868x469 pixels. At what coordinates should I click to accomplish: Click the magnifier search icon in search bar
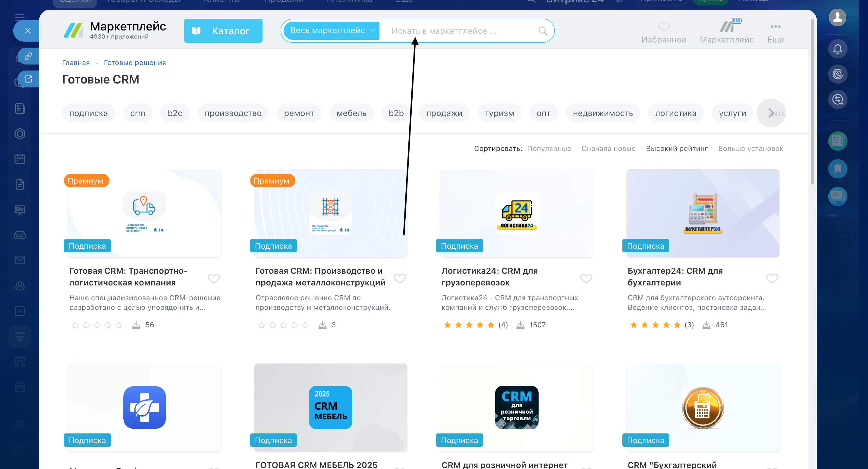(542, 31)
